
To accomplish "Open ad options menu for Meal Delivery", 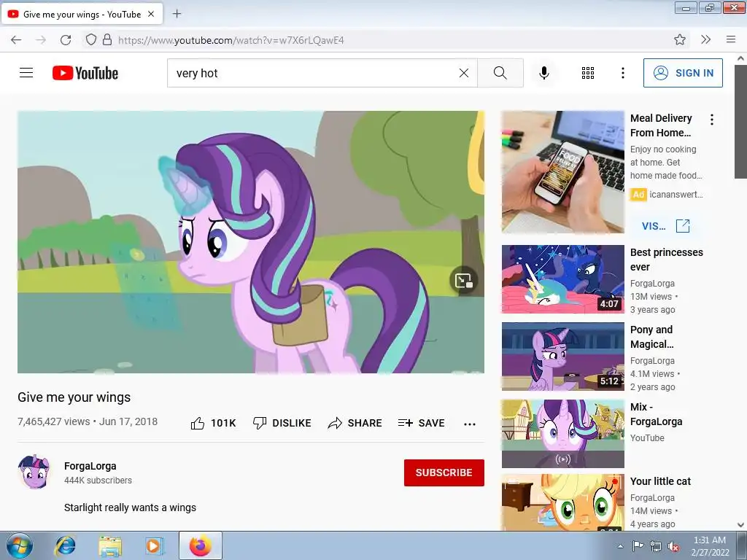I will click(x=712, y=120).
